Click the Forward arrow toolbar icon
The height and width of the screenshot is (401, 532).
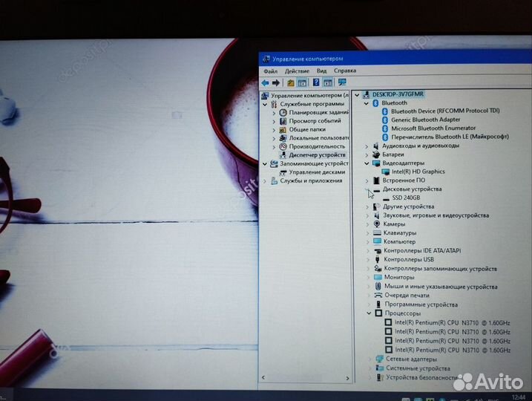276,82
